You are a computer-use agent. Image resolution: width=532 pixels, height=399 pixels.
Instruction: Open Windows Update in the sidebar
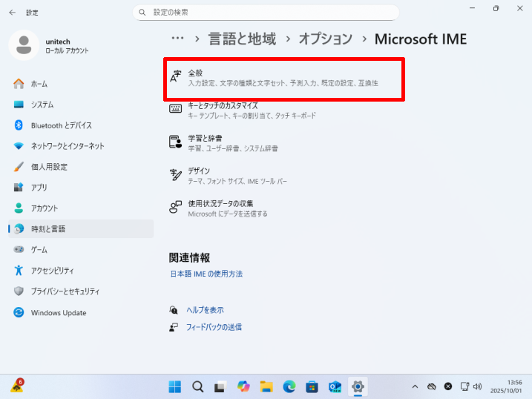[59, 313]
